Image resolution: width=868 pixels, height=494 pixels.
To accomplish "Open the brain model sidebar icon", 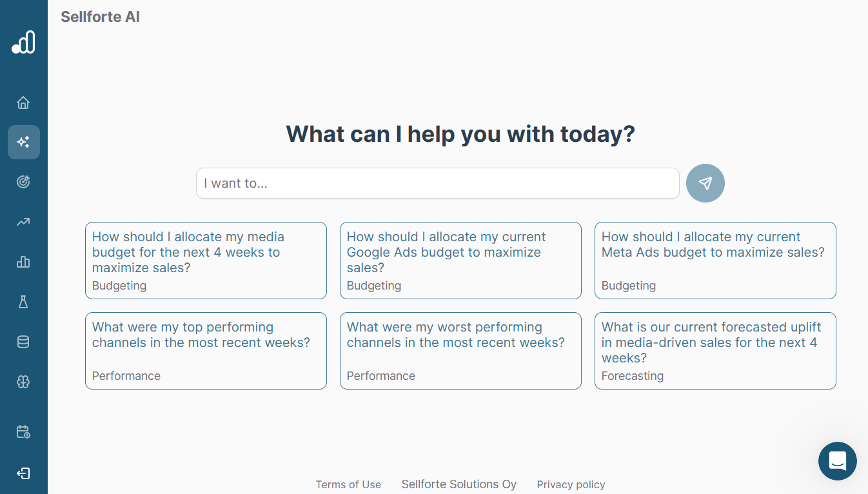I will [x=23, y=382].
